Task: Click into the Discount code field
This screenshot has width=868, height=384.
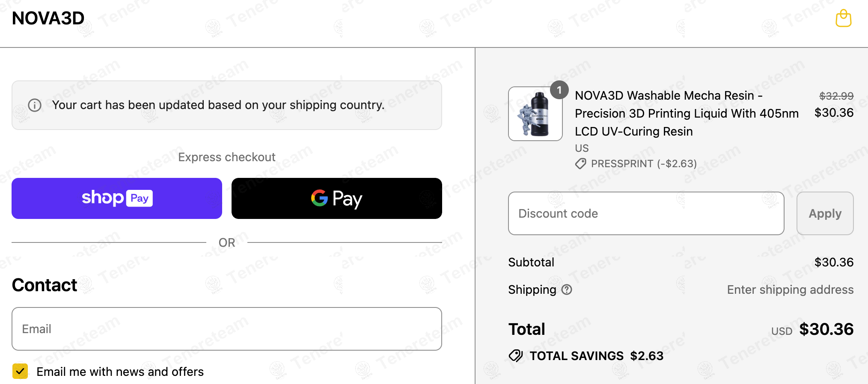Action: point(646,213)
